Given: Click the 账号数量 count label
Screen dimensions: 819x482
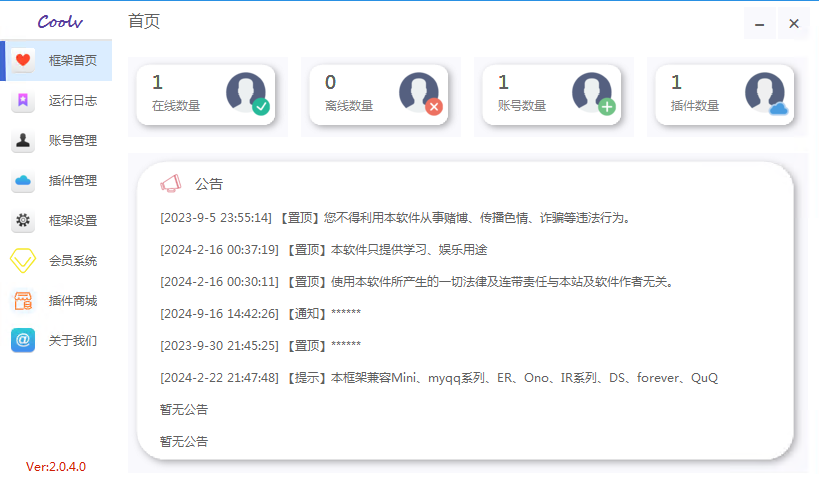Looking at the screenshot, I should pyautogui.click(x=522, y=106).
